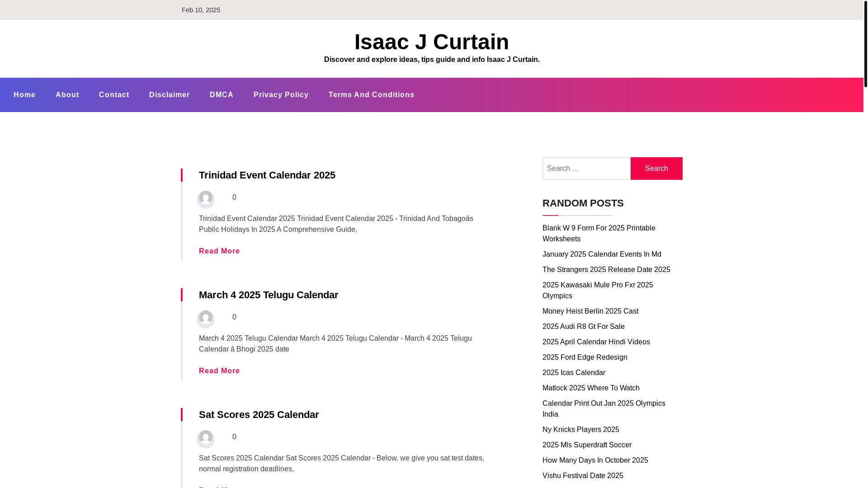
Task: Click the Sat Scores 2025 Calendar excerpt text
Action: coord(341,464)
